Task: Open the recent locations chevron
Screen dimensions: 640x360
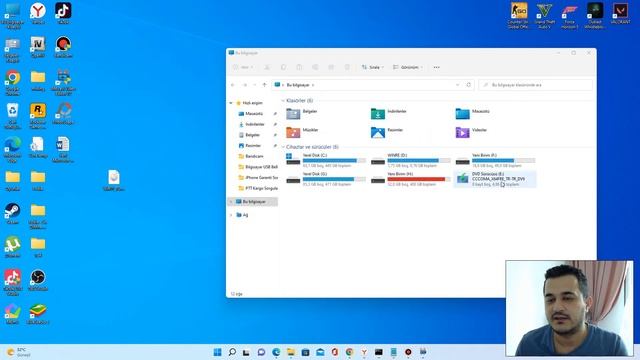Action: 255,85
